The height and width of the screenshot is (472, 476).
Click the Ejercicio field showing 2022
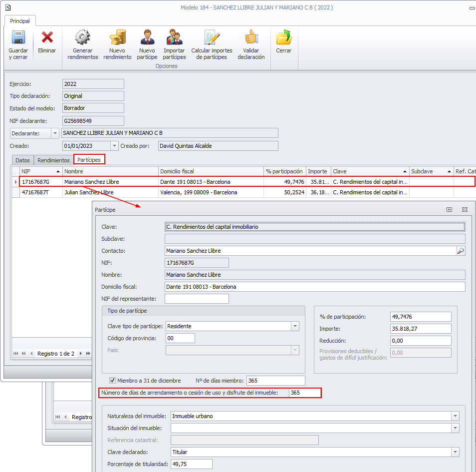click(93, 84)
